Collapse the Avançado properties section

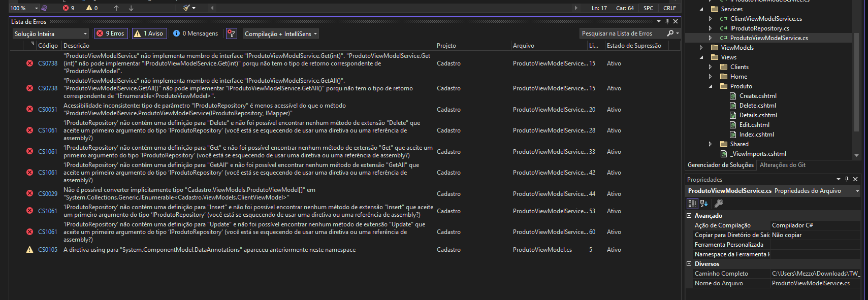(x=689, y=215)
